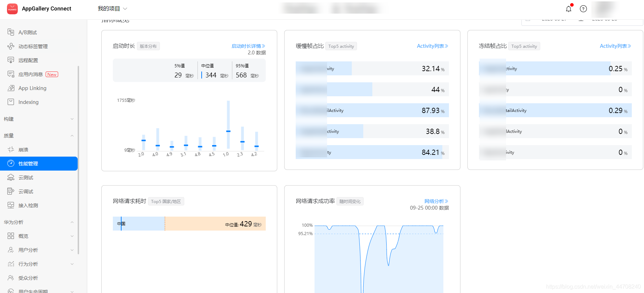Open Activity列表 link in 冻结帧占比 card
This screenshot has height=293, width=644.
pyautogui.click(x=615, y=46)
